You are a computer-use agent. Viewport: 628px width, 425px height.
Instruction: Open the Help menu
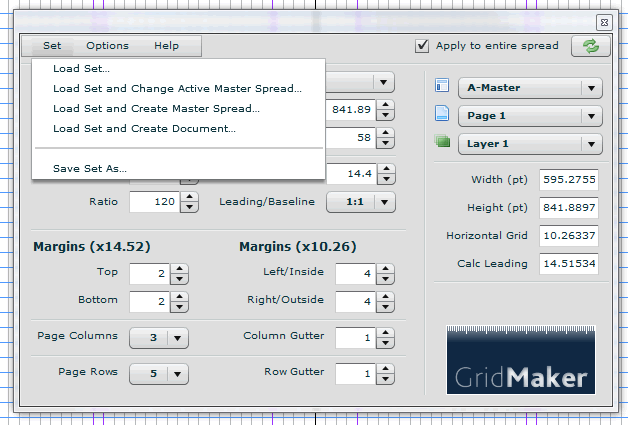166,46
